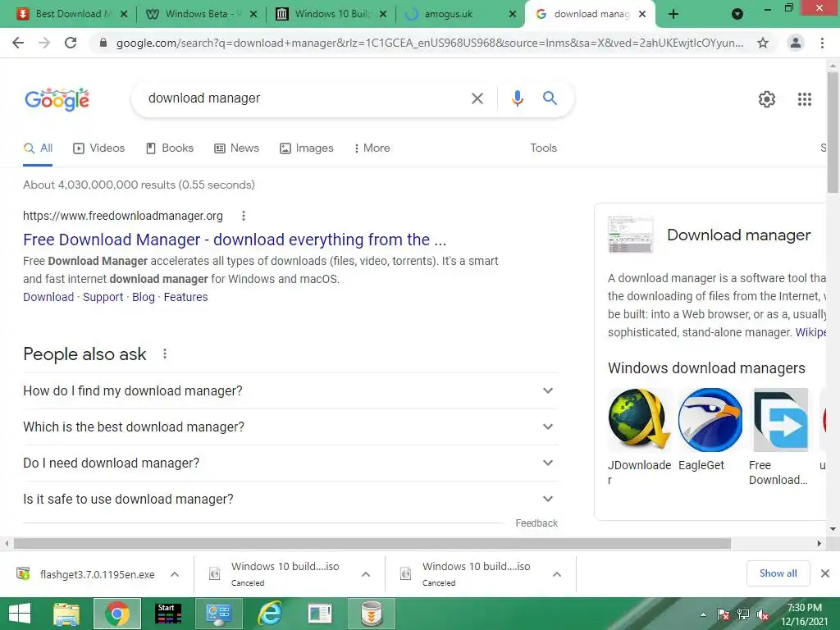Viewport: 840px width, 630px height.
Task: Open a new tab with the plus button
Action: pos(673,14)
